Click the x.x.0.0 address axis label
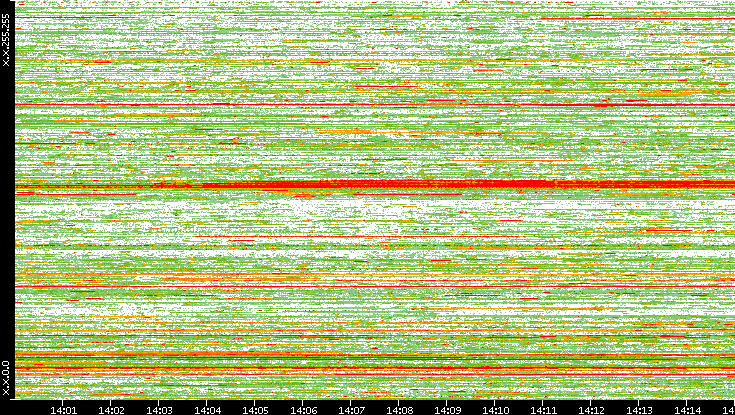This screenshot has width=735, height=415. [6, 378]
